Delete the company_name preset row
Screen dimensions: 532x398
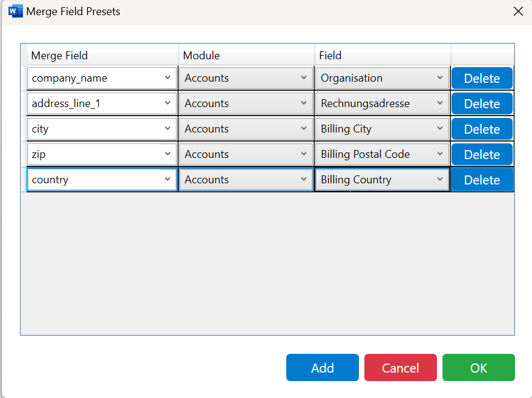point(482,78)
